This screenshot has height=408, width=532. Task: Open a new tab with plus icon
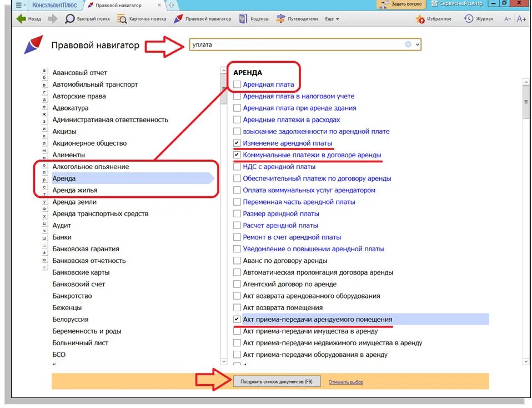(172, 5)
